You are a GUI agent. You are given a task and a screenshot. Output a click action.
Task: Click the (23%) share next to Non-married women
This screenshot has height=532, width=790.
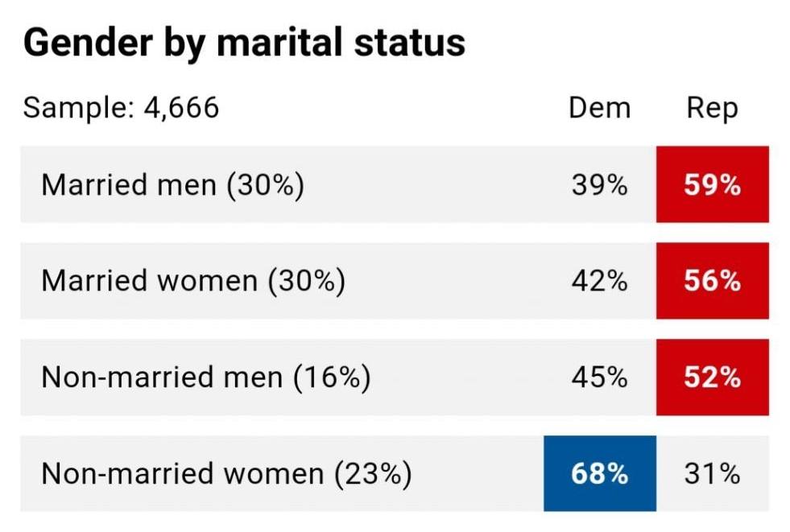(372, 473)
